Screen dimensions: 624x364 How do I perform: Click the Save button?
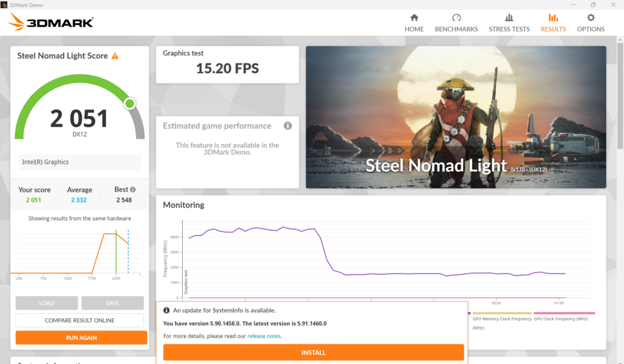[x=112, y=303]
